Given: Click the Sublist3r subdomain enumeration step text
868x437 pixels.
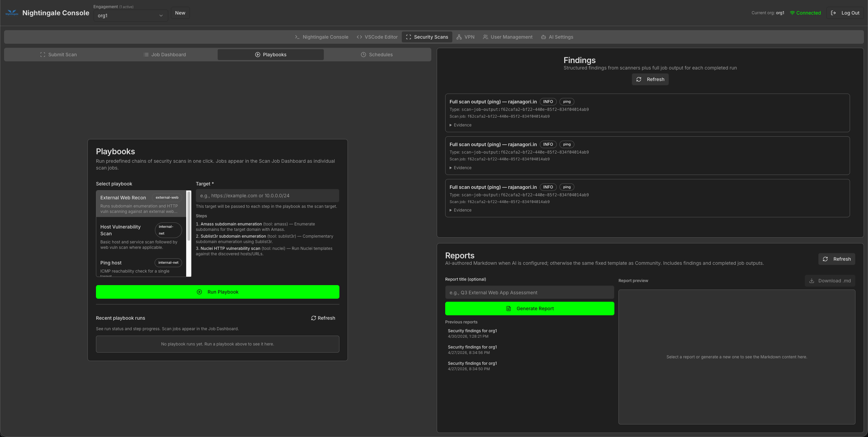Looking at the screenshot, I should point(233,236).
